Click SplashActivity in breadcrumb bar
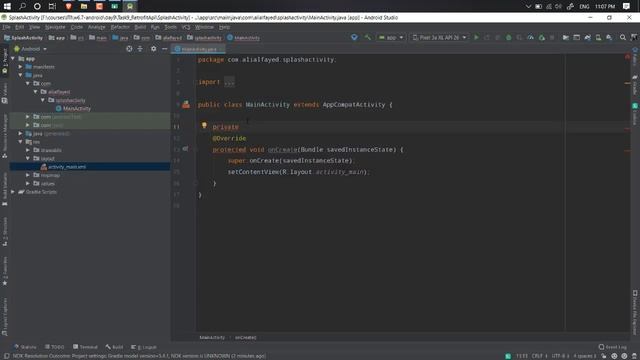 click(23, 38)
